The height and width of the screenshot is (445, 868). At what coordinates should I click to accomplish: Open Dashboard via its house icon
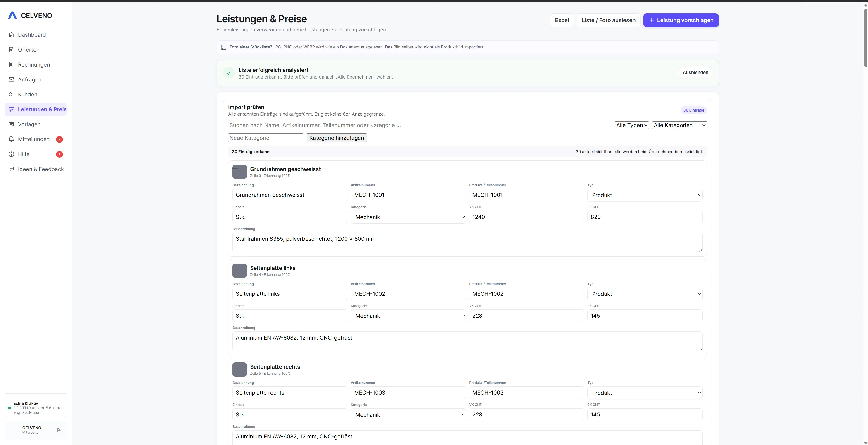[x=12, y=35]
